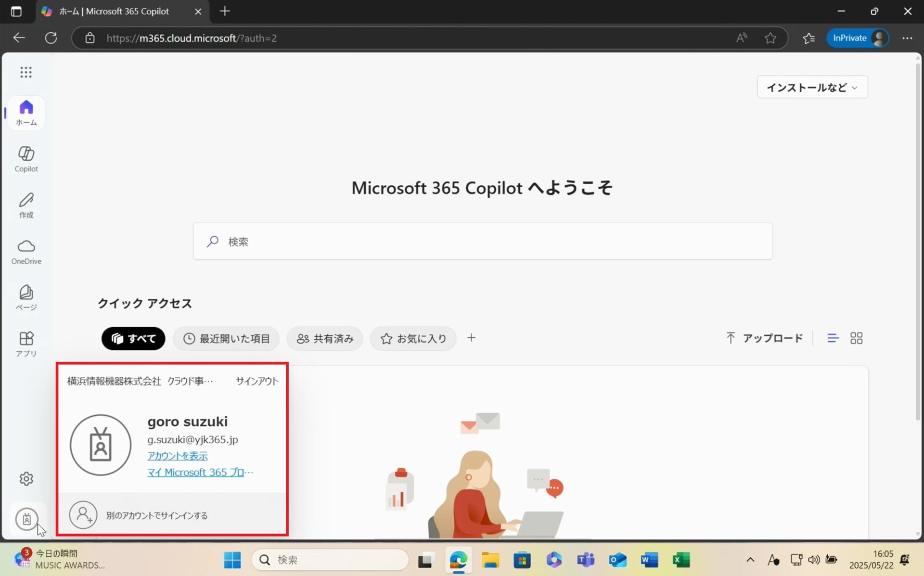Image resolution: width=924 pixels, height=576 pixels.
Task: Open the 今日の瞬間 widgets button
Action: 60,559
